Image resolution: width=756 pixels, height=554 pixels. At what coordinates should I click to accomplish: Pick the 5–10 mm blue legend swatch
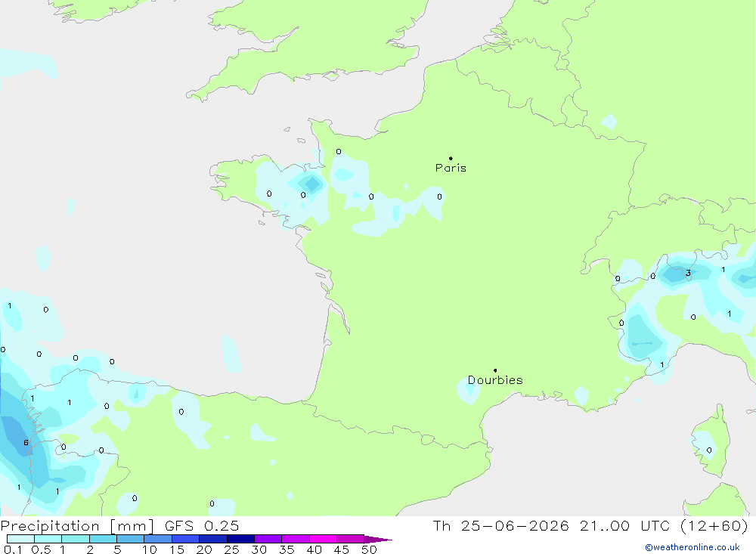click(x=130, y=539)
